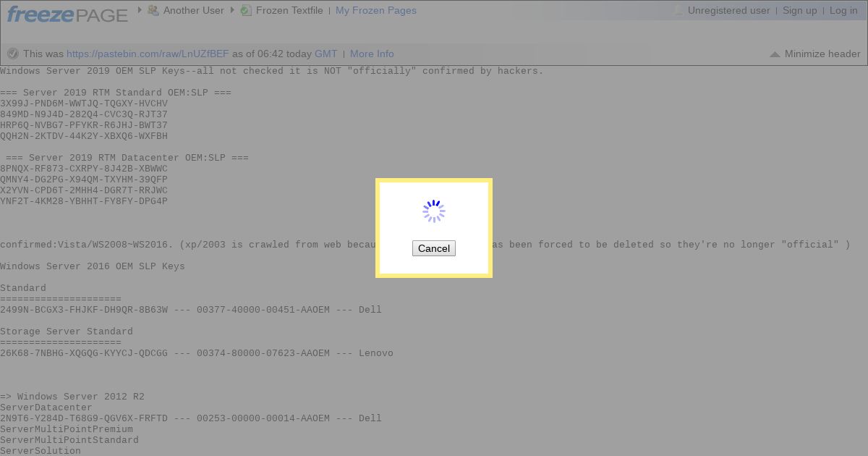This screenshot has width=868, height=456.
Task: Open the Another User breadcrumb
Action: (x=194, y=10)
